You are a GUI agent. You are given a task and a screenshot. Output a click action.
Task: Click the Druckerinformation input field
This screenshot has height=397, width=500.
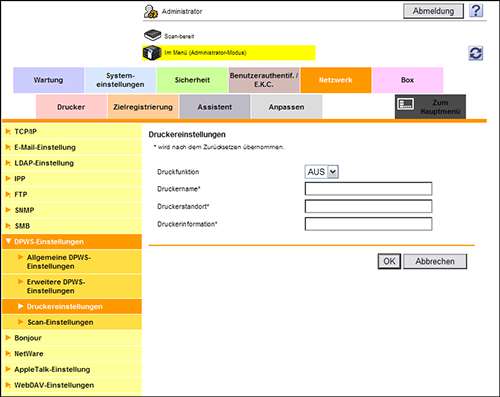pyautogui.click(x=368, y=224)
